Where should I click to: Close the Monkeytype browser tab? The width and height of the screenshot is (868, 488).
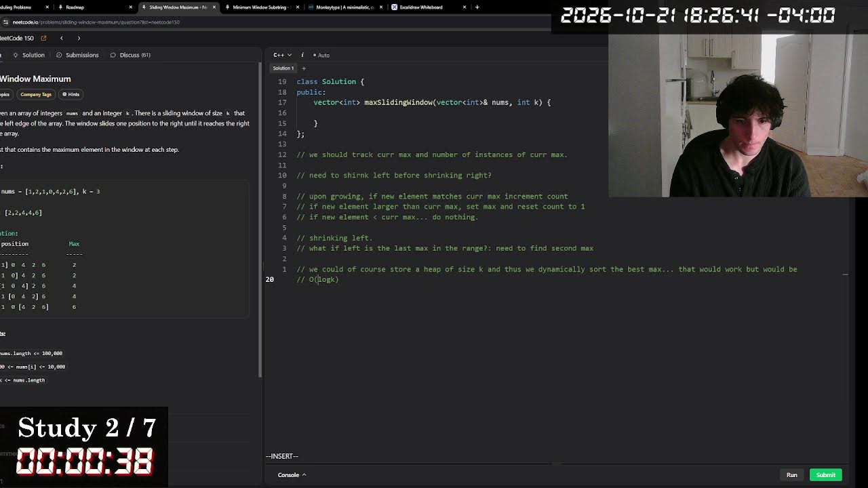(x=381, y=7)
